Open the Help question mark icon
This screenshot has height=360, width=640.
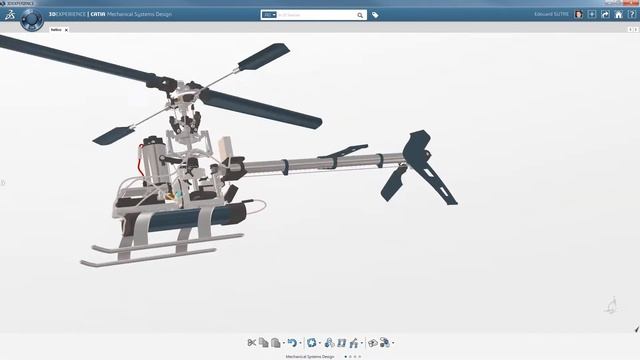click(x=632, y=14)
